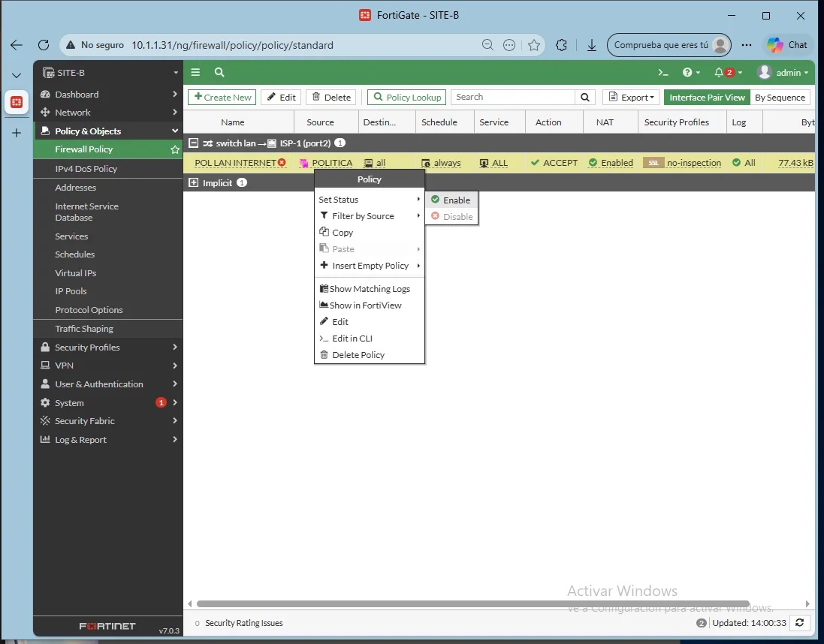Click the horizontal scrollbar under the policy table
This screenshot has width=824, height=644.
[472, 604]
